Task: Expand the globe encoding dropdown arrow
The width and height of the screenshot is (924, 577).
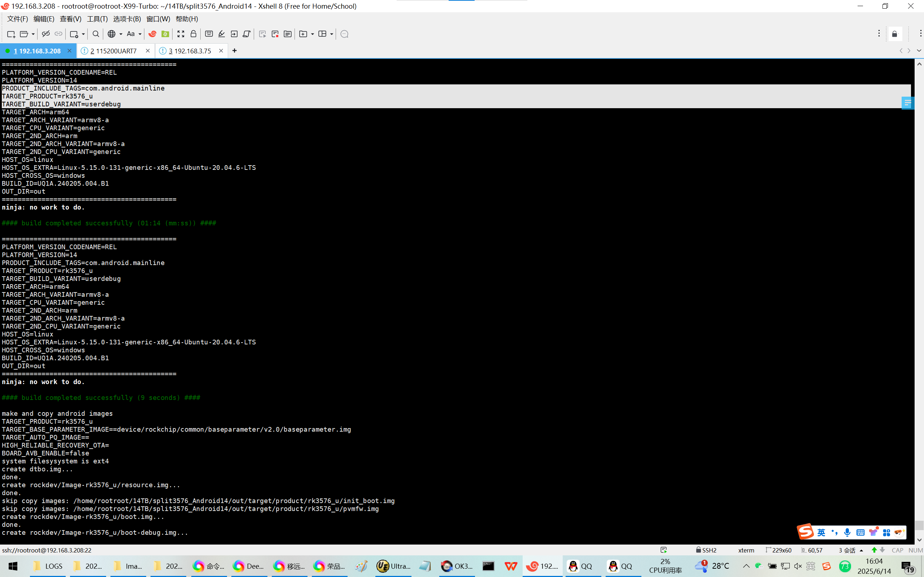Action: coord(121,34)
